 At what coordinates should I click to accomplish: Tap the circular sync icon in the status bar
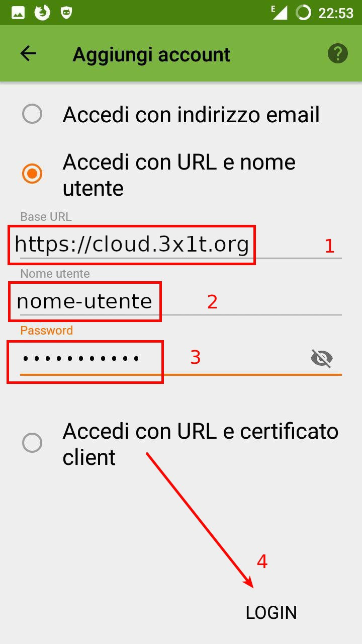click(304, 13)
